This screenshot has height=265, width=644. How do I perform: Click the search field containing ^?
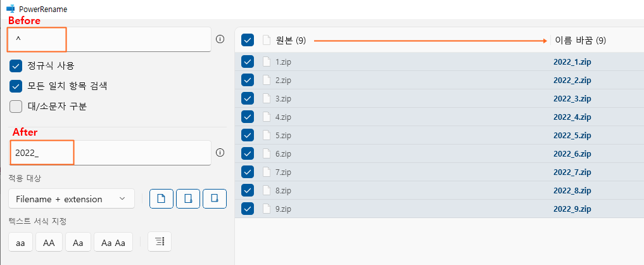pyautogui.click(x=110, y=39)
